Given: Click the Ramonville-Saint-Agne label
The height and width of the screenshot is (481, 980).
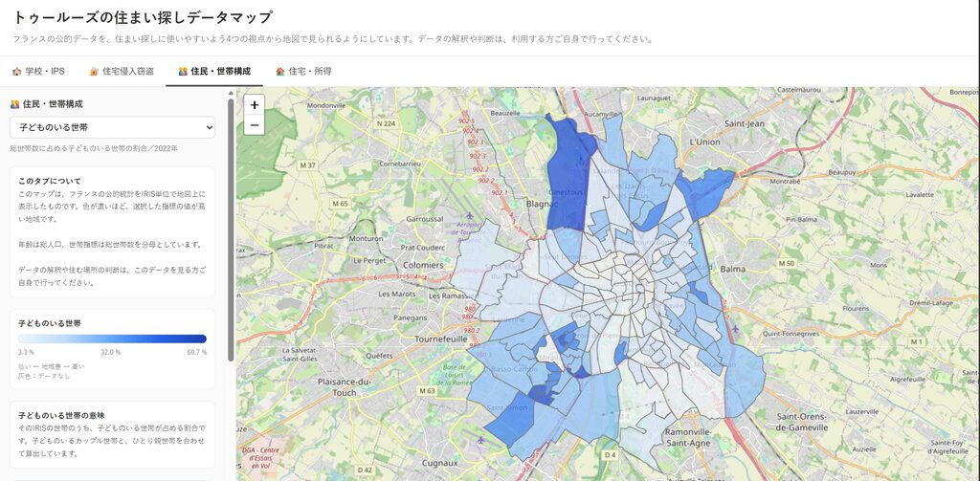Looking at the screenshot, I should pyautogui.click(x=688, y=437).
